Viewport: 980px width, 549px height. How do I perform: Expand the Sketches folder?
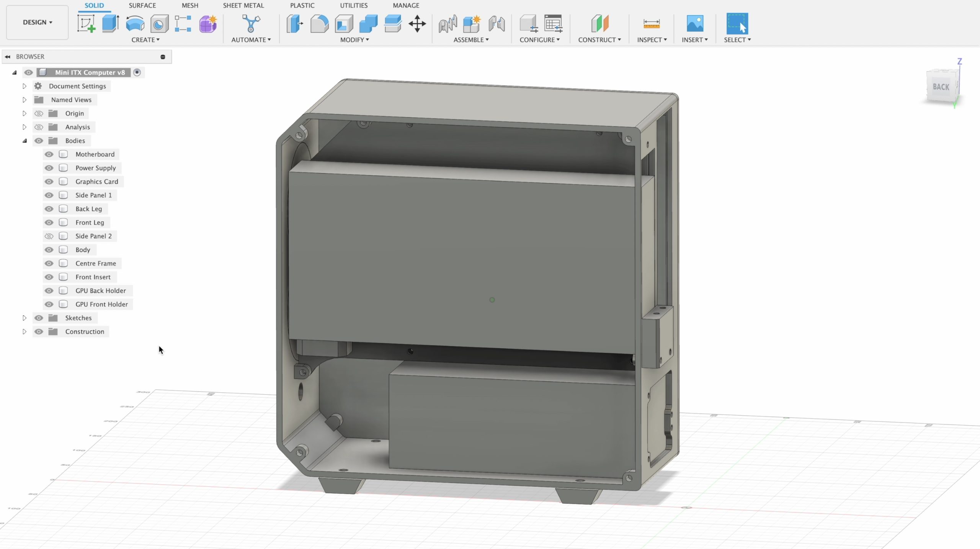click(24, 318)
